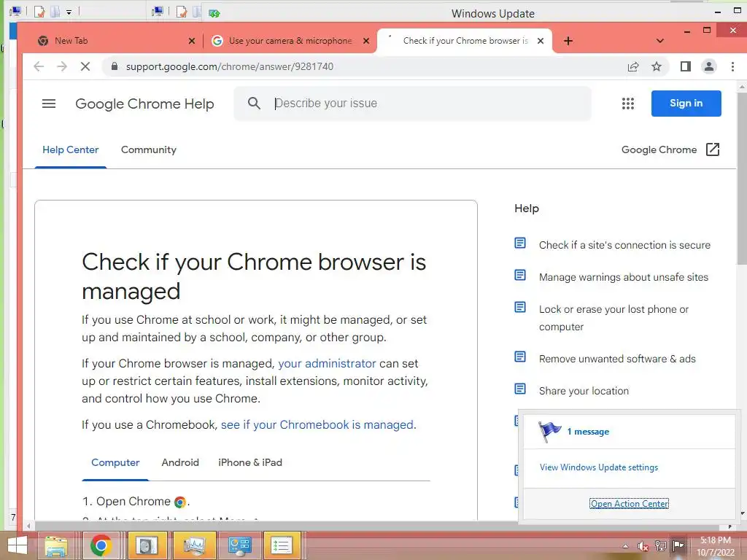Image resolution: width=747 pixels, height=560 pixels.
Task: Click the horizontal scrollbar left arrow
Action: click(28, 526)
